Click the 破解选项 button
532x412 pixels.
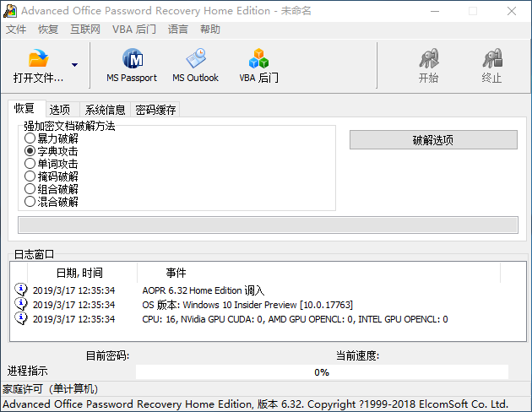433,139
